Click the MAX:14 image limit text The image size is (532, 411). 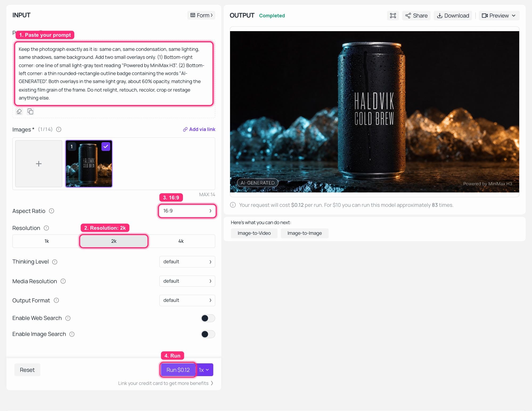pos(207,195)
